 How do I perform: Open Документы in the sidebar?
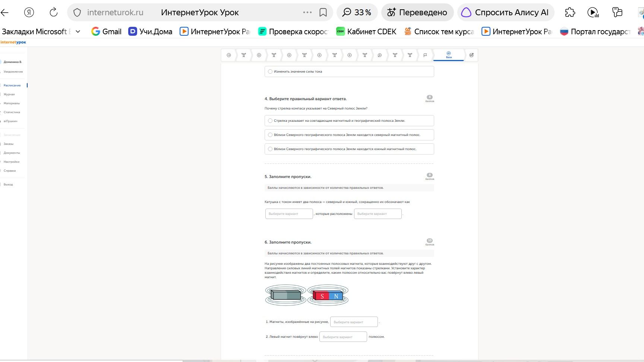pyautogui.click(x=12, y=153)
